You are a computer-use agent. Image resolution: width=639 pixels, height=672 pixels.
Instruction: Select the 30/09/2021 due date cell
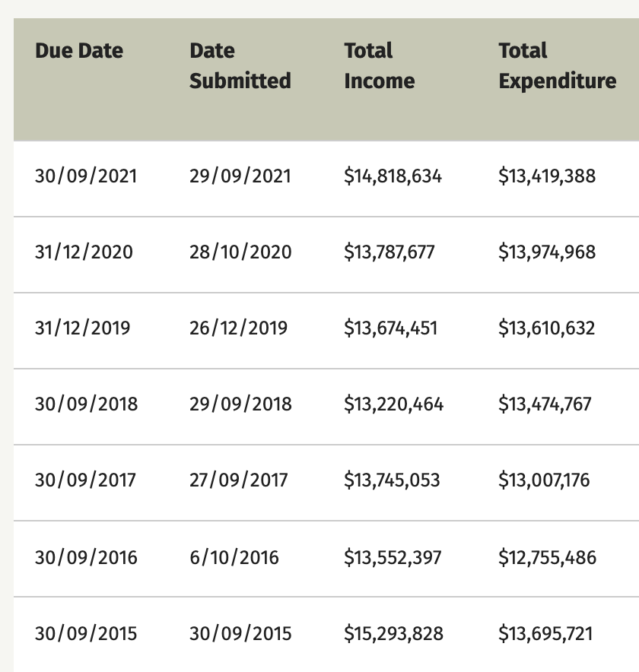86,176
